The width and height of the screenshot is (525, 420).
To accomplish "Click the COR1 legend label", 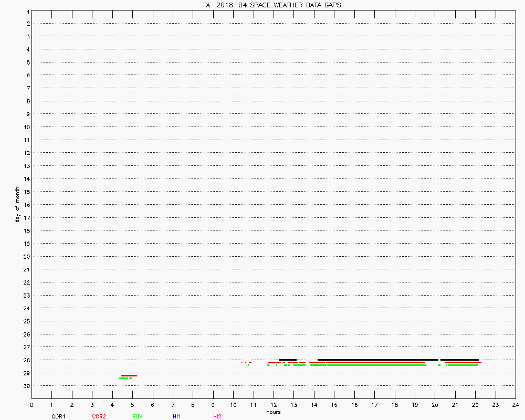I will click(58, 416).
